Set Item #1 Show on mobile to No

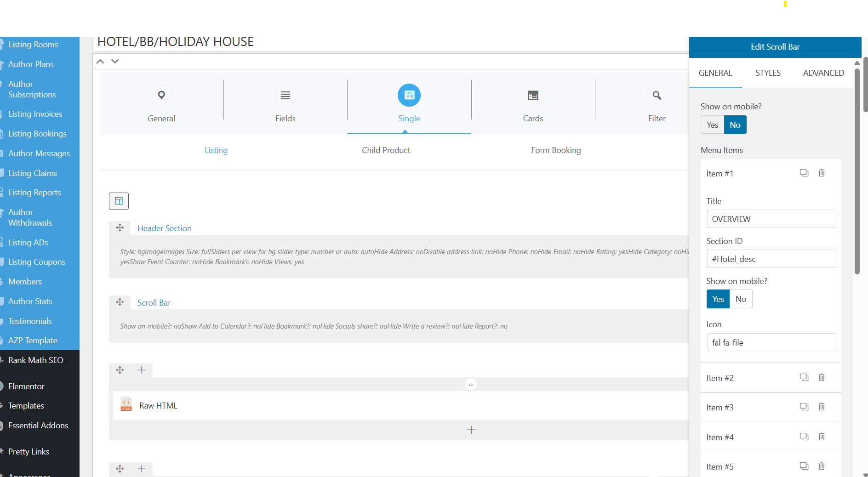click(741, 299)
